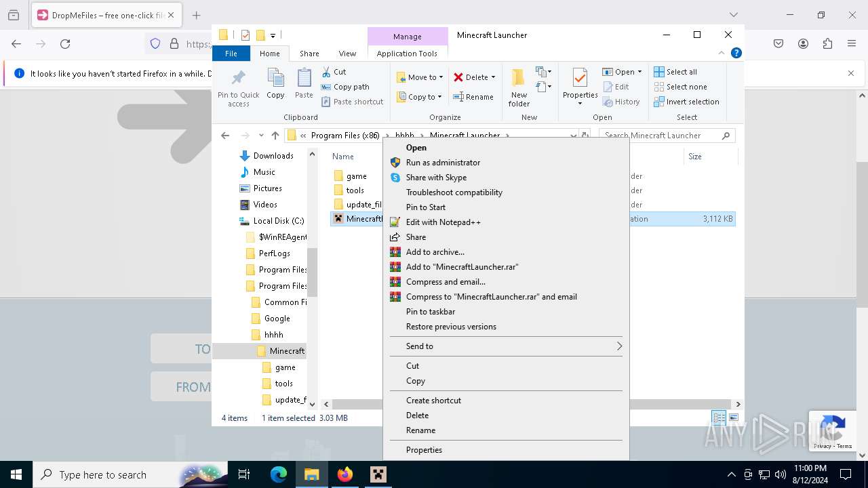Select Edit with Notepad++

[x=506, y=222]
